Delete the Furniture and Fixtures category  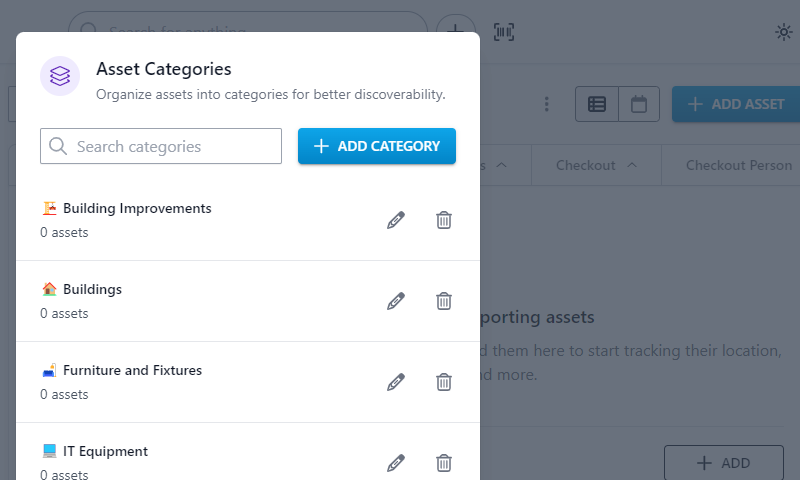[444, 382]
